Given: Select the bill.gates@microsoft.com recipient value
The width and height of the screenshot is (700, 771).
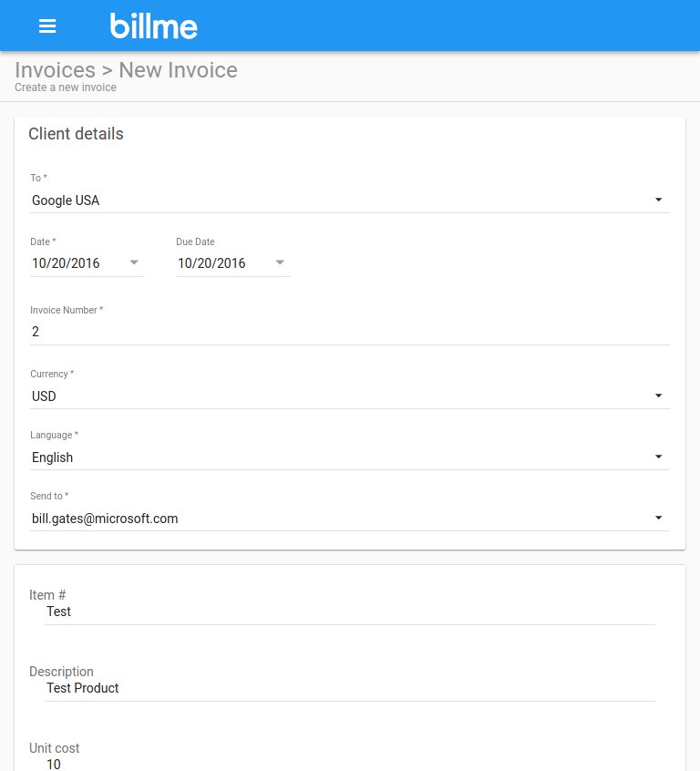Looking at the screenshot, I should (x=105, y=519).
